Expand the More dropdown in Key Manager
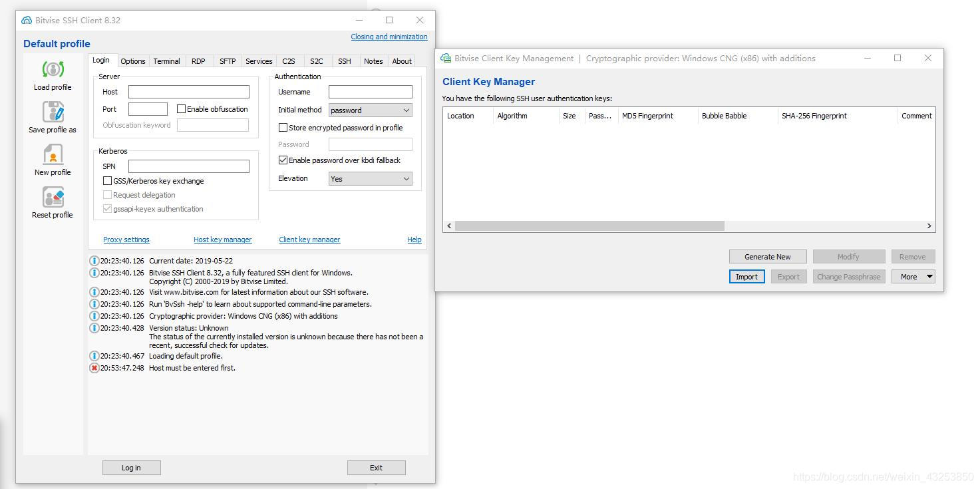980x489 pixels. (x=913, y=276)
